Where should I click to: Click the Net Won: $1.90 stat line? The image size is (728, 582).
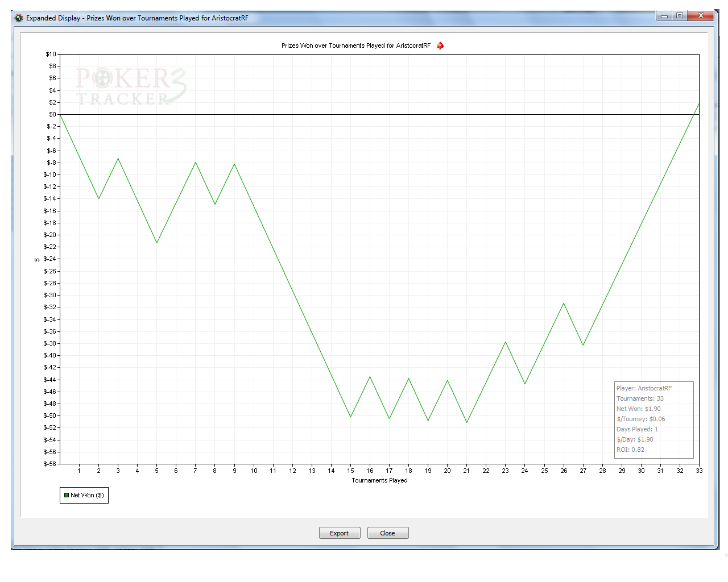coord(638,409)
